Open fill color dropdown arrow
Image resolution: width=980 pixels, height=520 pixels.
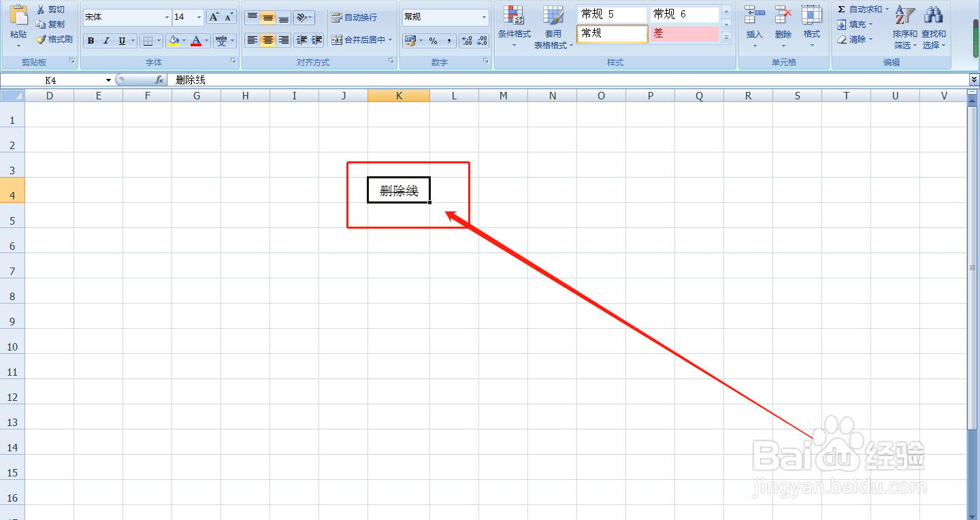pos(184,41)
